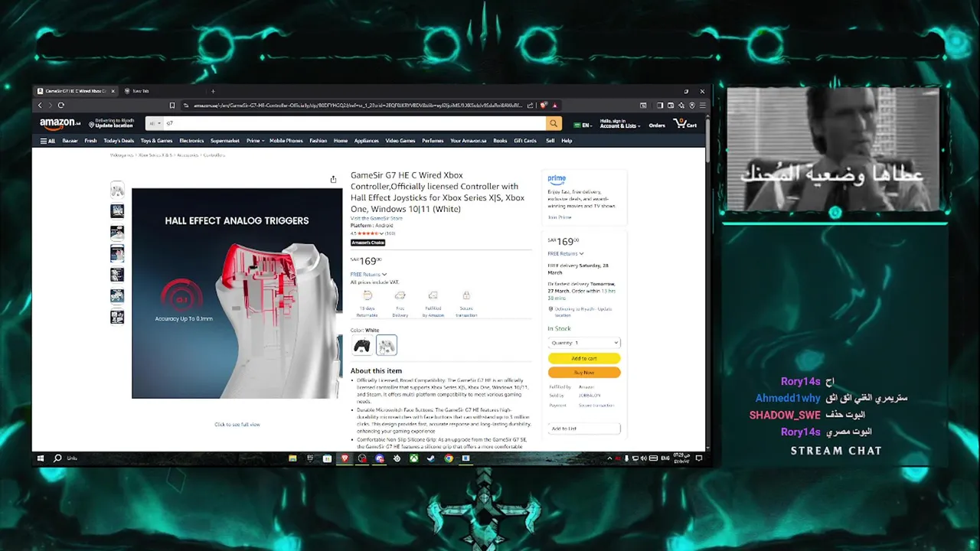The image size is (980, 551).
Task: Click the Buy Now button
Action: [x=584, y=373]
